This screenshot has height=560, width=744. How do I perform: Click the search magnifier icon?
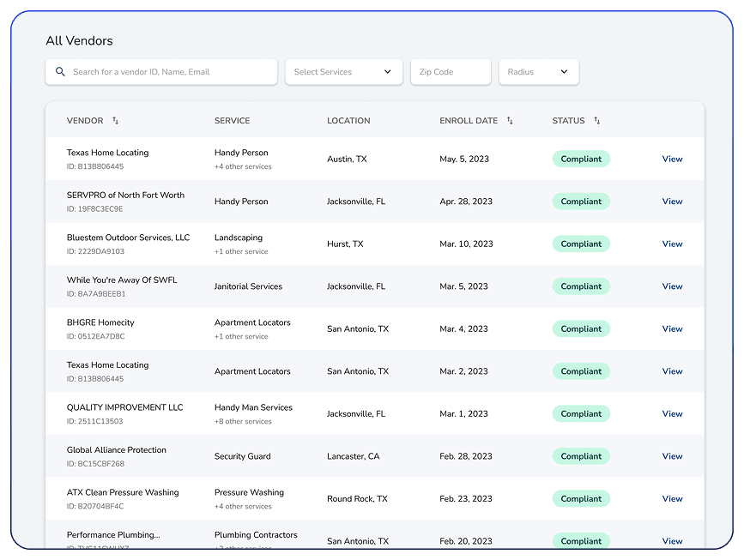tap(60, 72)
